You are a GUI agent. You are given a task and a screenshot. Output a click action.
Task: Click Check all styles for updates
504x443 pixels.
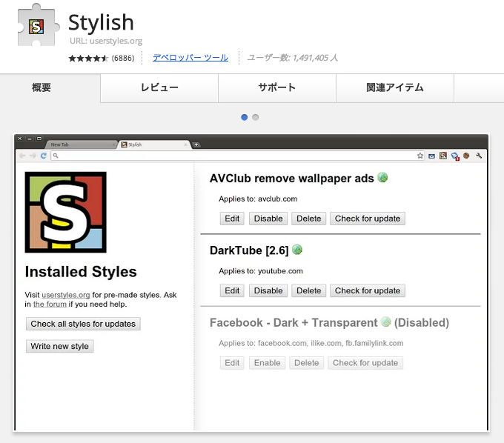tap(83, 324)
